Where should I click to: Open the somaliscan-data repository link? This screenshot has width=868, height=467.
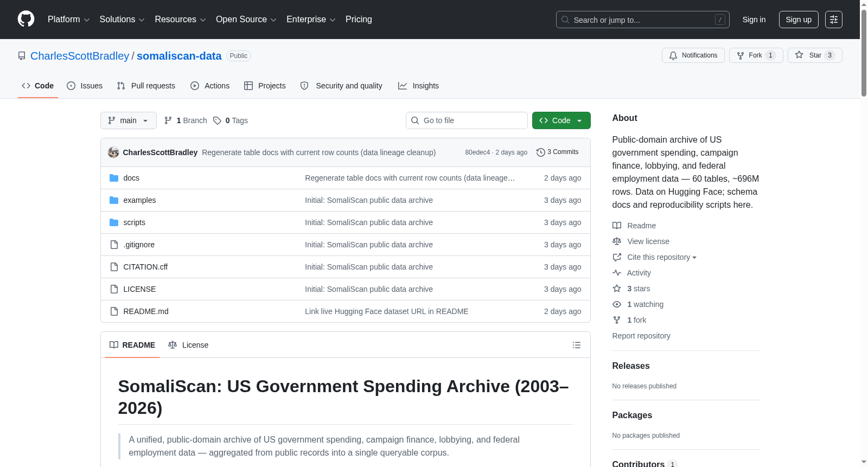click(x=179, y=56)
